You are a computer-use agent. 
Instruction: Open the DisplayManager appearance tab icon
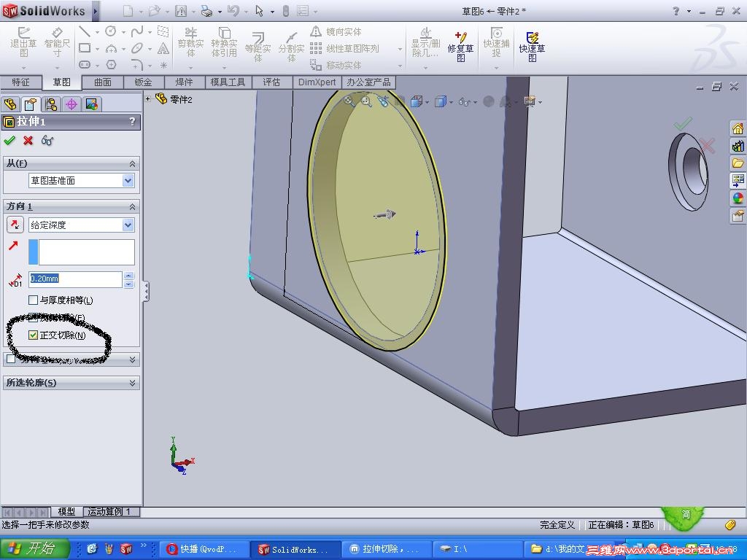pyautogui.click(x=92, y=104)
